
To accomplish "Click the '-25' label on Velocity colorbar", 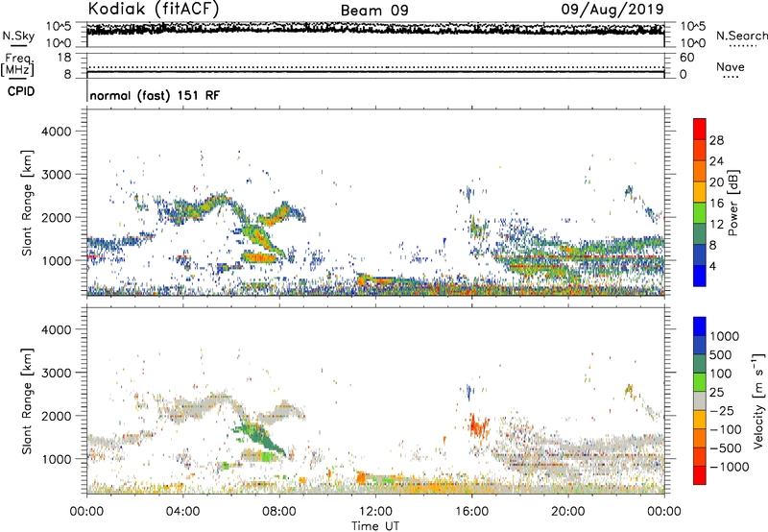I will pyautogui.click(x=722, y=411).
